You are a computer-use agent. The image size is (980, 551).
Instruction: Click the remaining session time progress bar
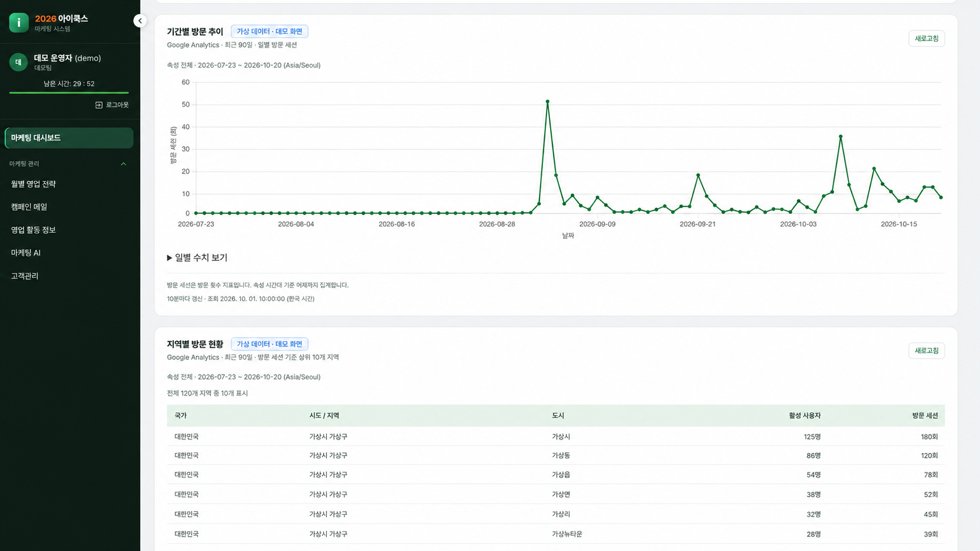coord(69,93)
